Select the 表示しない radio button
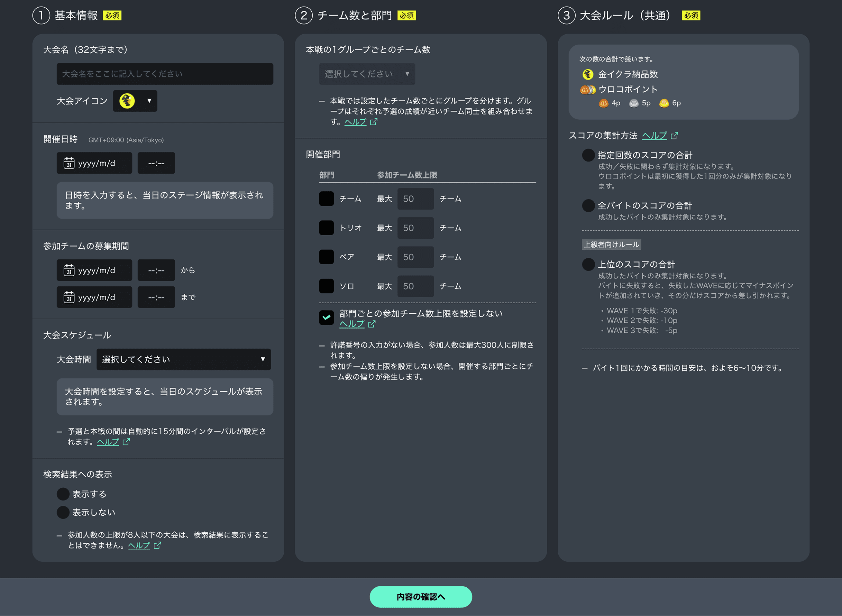The width and height of the screenshot is (842, 616). tap(63, 512)
